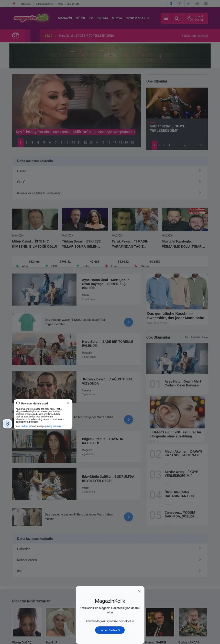Click the green BIST up arrow
The height and width of the screenshot is (644, 220).
pyautogui.click(x=47, y=266)
